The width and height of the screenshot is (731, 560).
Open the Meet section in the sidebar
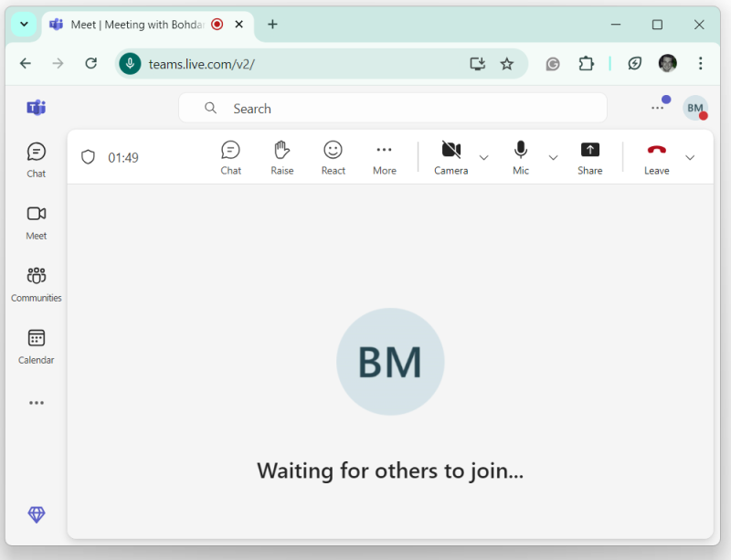click(36, 222)
